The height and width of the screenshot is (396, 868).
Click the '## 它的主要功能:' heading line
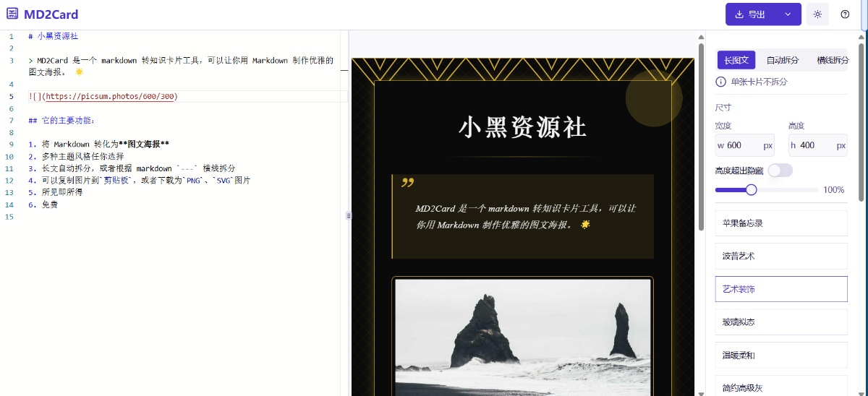[62, 121]
